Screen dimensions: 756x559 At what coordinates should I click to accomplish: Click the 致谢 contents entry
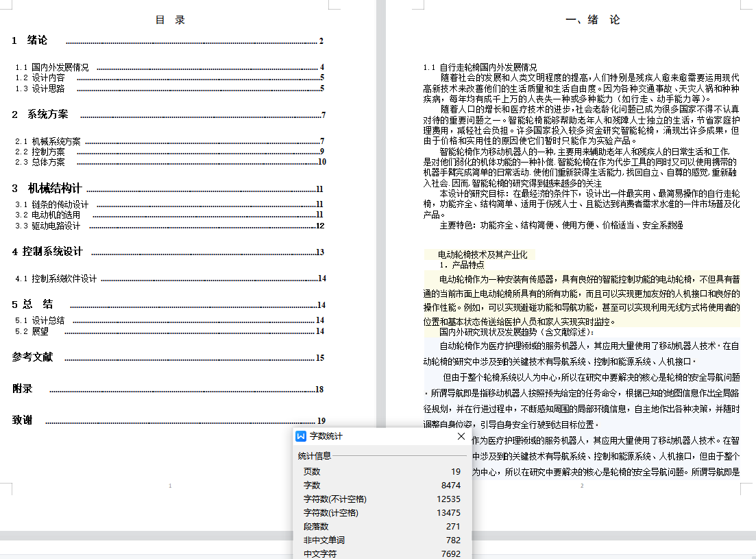tap(23, 420)
